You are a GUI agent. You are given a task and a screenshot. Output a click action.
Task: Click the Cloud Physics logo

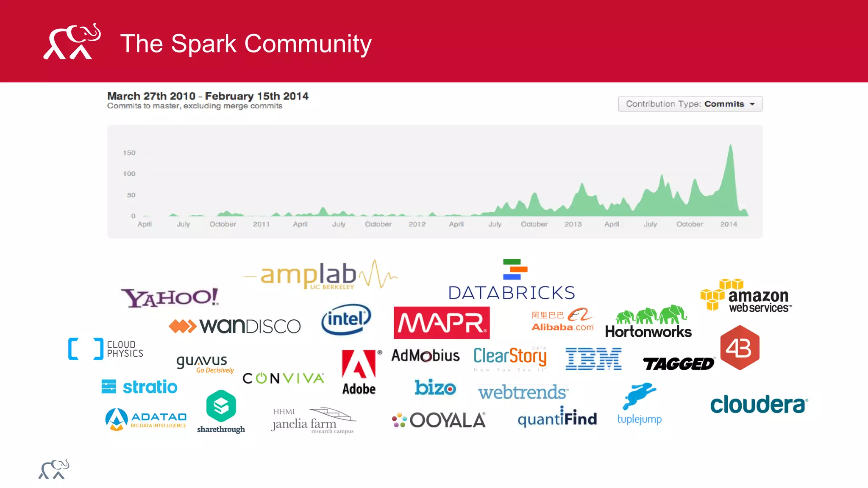106,349
